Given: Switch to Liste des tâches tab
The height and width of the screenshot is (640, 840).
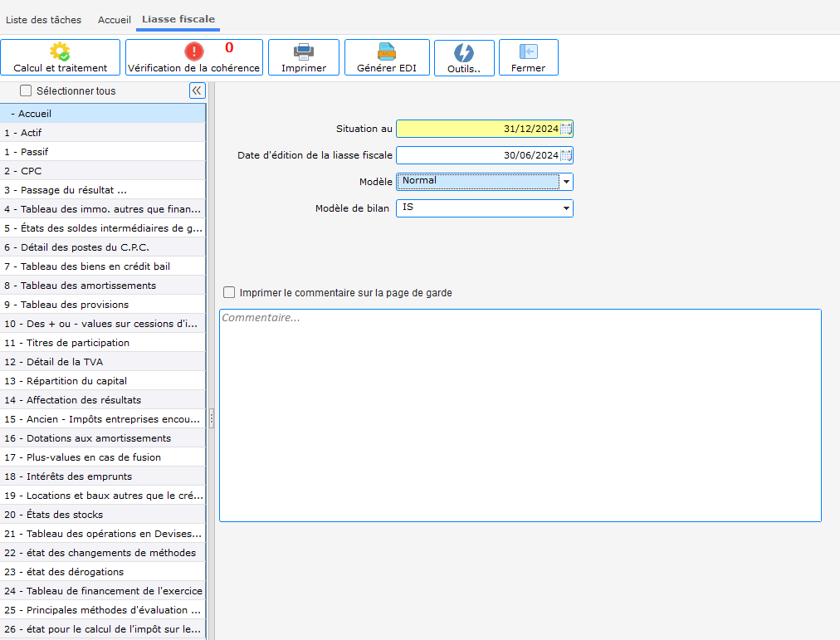Looking at the screenshot, I should click(x=45, y=19).
